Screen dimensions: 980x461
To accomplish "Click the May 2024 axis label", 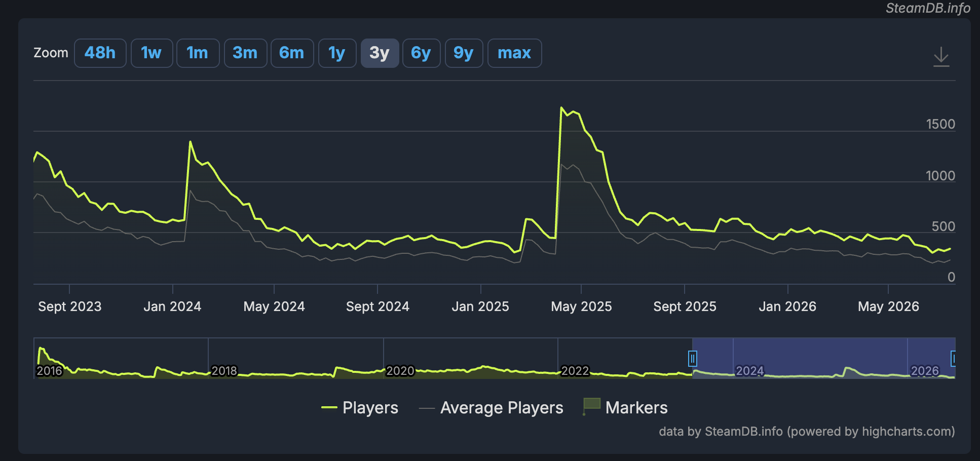I will [x=274, y=306].
